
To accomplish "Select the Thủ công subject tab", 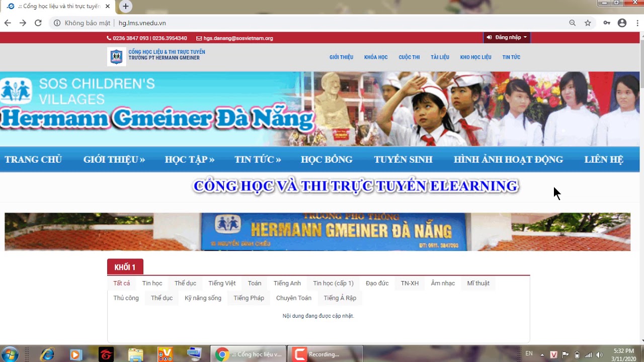I will point(126,298).
